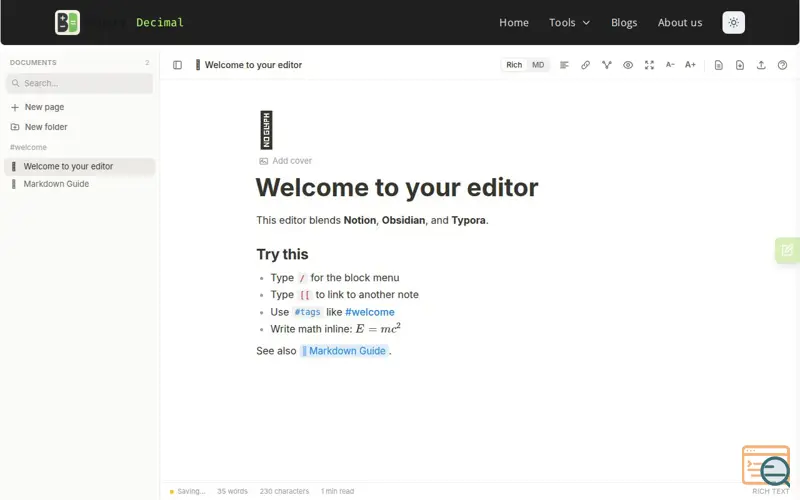Switch to MD editor mode
The image size is (800, 500).
pos(538,65)
